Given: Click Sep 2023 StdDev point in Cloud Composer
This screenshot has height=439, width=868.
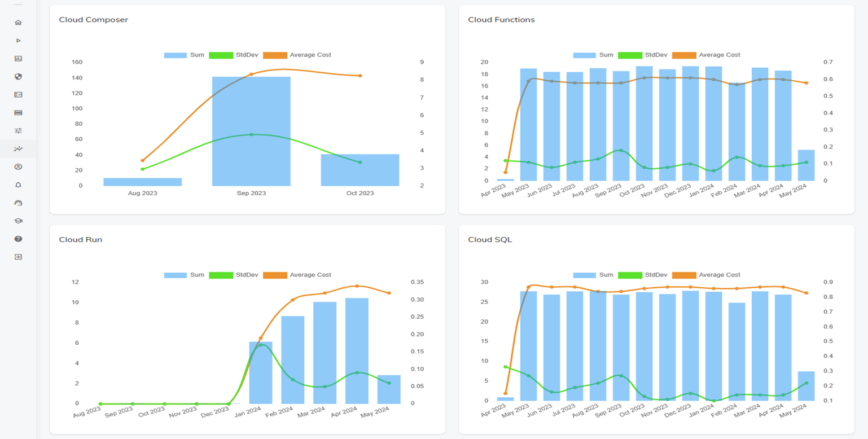Looking at the screenshot, I should pos(251,134).
